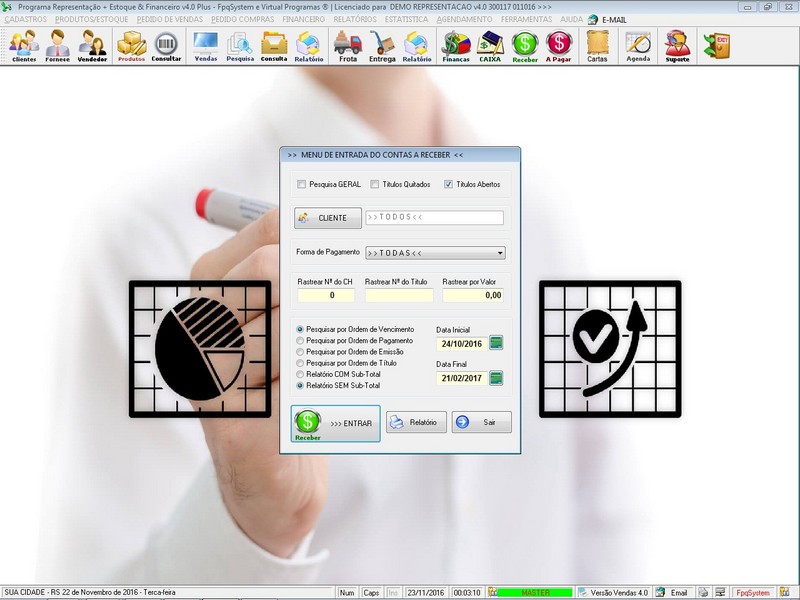The height and width of the screenshot is (600, 800).
Task: Open the A Pagar toolbar icon
Action: (x=558, y=45)
